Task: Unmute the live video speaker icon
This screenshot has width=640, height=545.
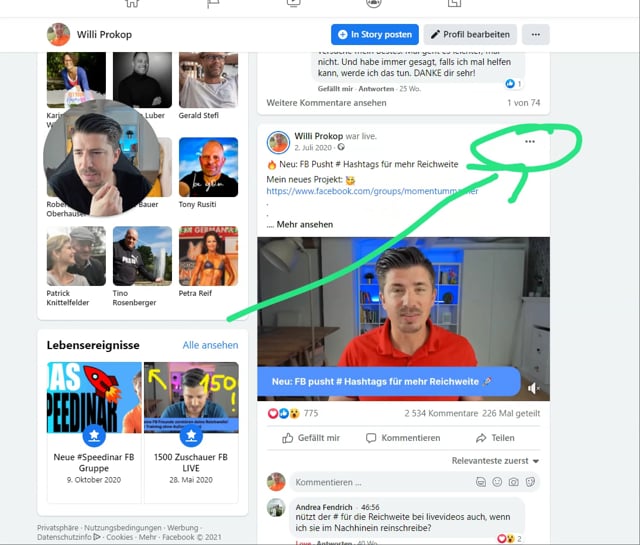Action: pos(533,388)
